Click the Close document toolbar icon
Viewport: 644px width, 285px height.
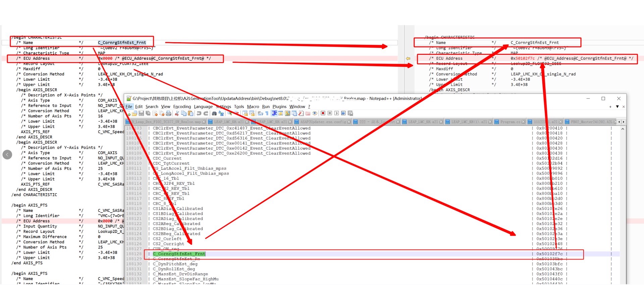(155, 113)
